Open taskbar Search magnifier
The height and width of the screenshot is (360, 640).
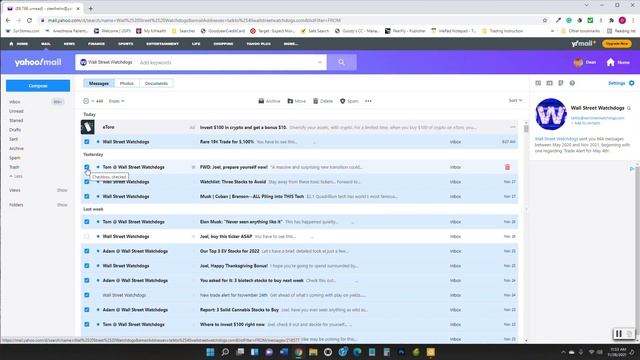[x=225, y=352]
